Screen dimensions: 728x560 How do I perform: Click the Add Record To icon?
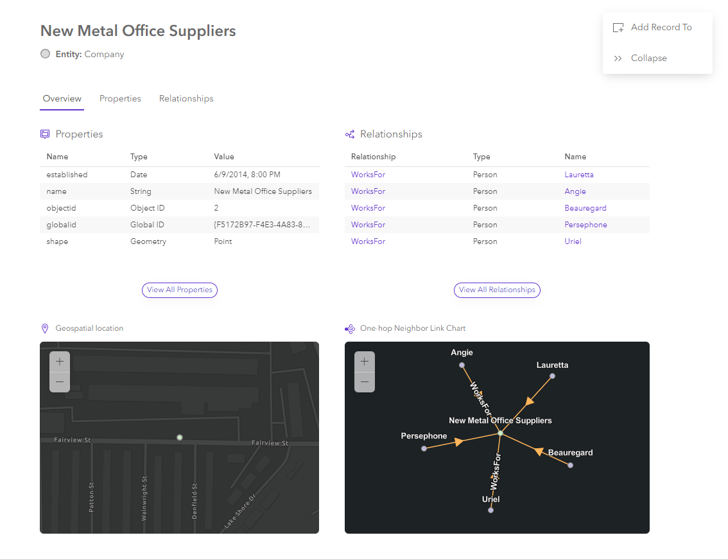pos(618,27)
